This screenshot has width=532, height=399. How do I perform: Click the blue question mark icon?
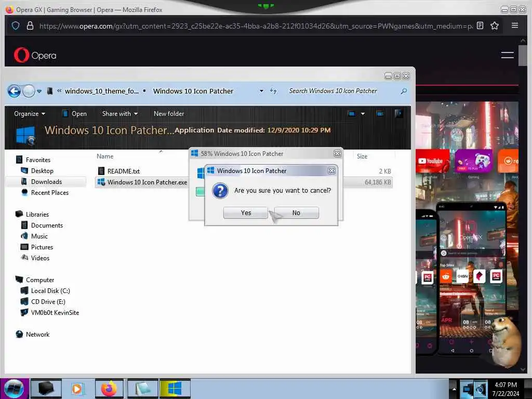coord(220,191)
